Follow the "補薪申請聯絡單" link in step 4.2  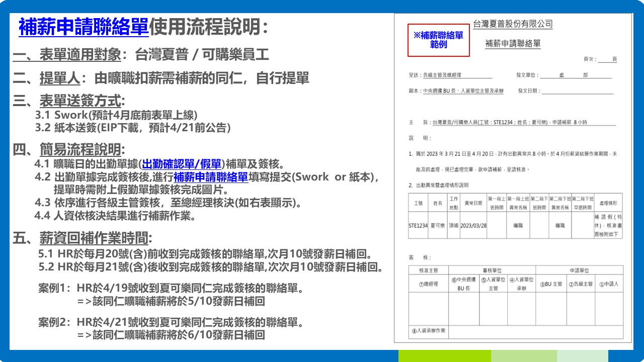point(211,177)
